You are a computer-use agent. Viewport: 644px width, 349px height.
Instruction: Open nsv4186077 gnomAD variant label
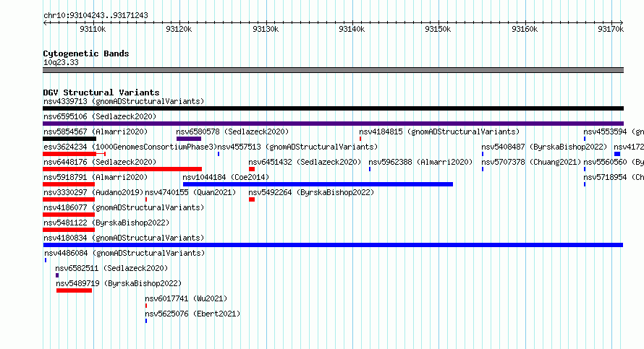point(124,207)
